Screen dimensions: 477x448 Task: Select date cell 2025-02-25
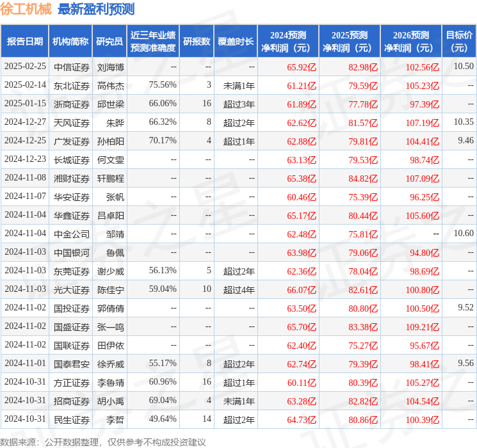pos(25,67)
